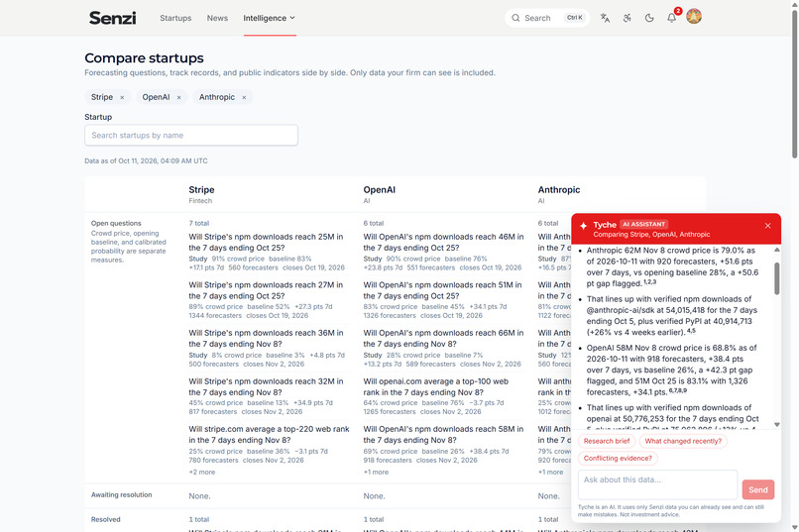Click the page vertical scrollbar thumb

[x=794, y=84]
